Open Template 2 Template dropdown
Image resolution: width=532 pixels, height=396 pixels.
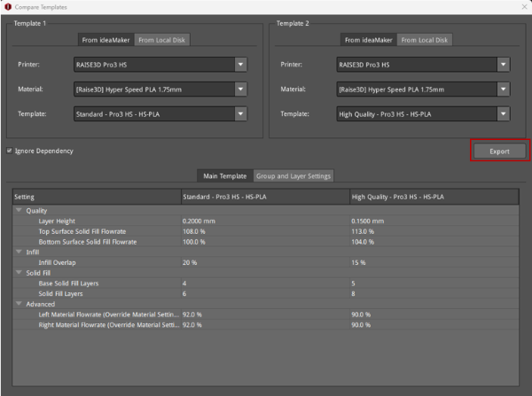coord(424,114)
